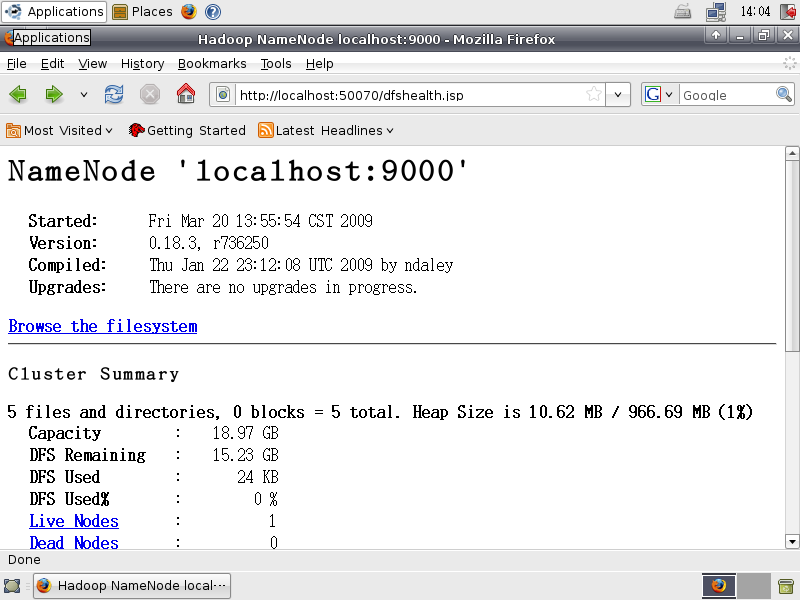Click the DFS Remaining value '15.23 GB'
Image resolution: width=800 pixels, height=600 pixels.
pos(245,455)
